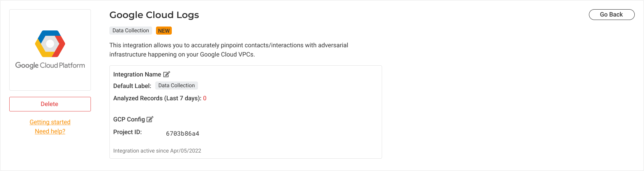Click the Project ID value 6703b86a4
Viewport: 644px width, 171px height.
pyautogui.click(x=183, y=134)
